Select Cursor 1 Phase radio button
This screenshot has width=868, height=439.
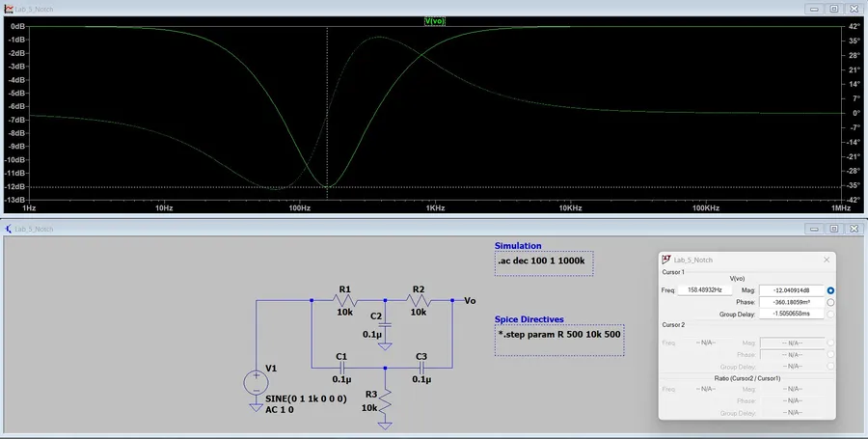pyautogui.click(x=830, y=302)
